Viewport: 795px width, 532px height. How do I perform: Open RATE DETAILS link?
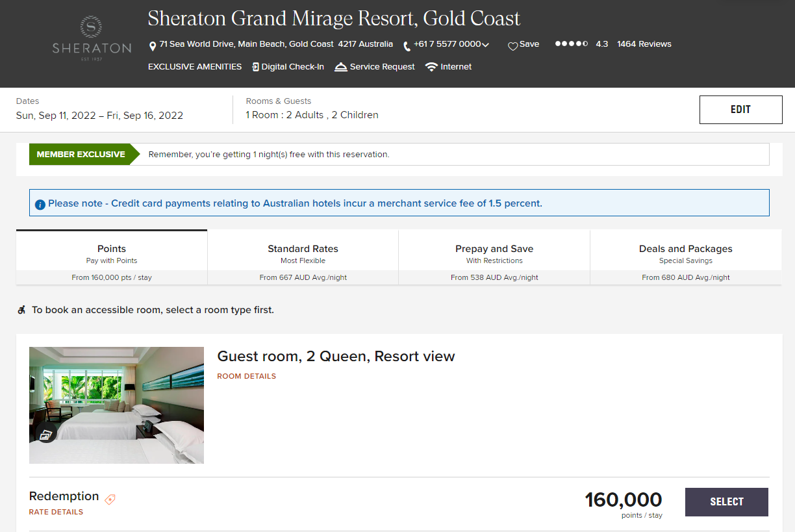[56, 512]
